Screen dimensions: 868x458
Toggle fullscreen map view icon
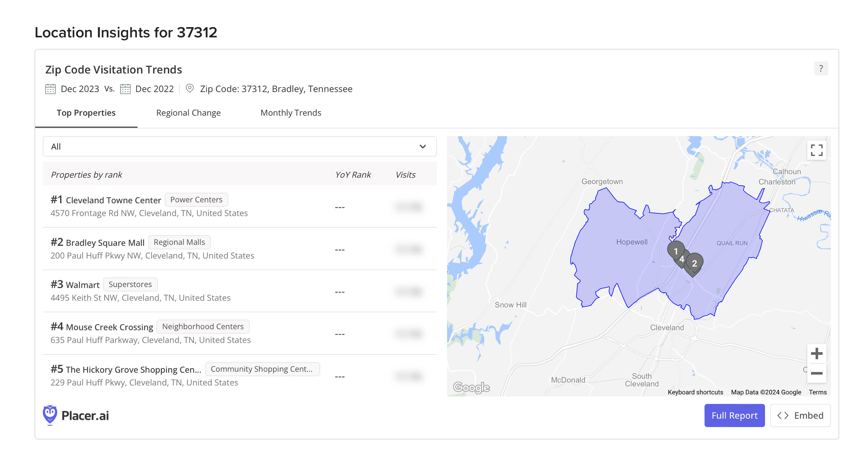[x=816, y=150]
